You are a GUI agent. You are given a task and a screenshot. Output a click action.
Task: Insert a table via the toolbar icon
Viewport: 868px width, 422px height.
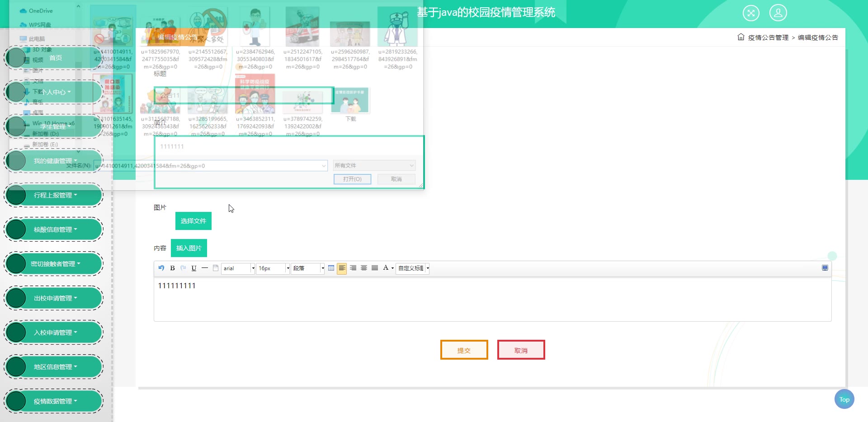(x=331, y=268)
